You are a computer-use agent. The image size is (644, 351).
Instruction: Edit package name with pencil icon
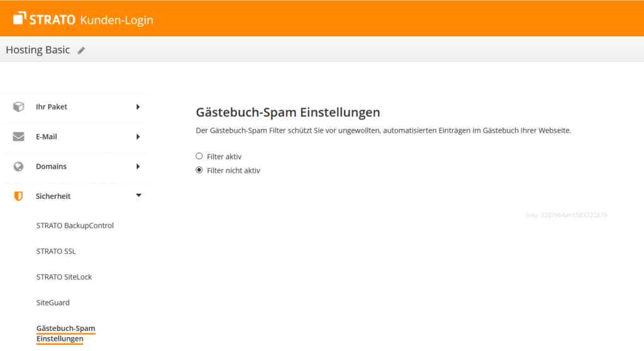[81, 50]
